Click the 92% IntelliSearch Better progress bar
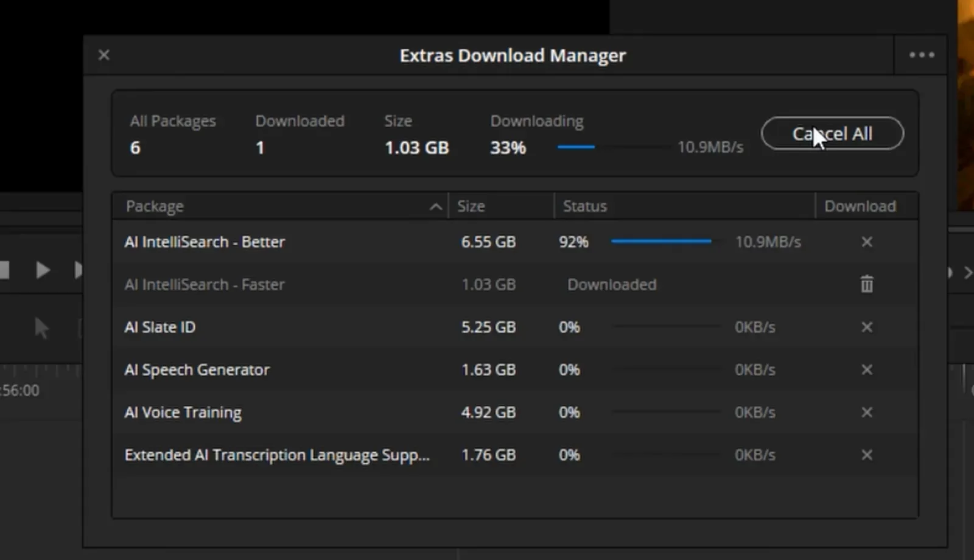 [x=665, y=242]
